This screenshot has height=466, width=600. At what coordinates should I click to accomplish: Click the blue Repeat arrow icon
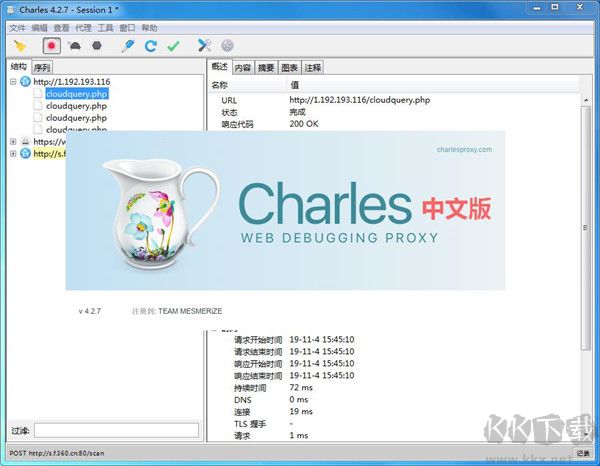click(150, 46)
